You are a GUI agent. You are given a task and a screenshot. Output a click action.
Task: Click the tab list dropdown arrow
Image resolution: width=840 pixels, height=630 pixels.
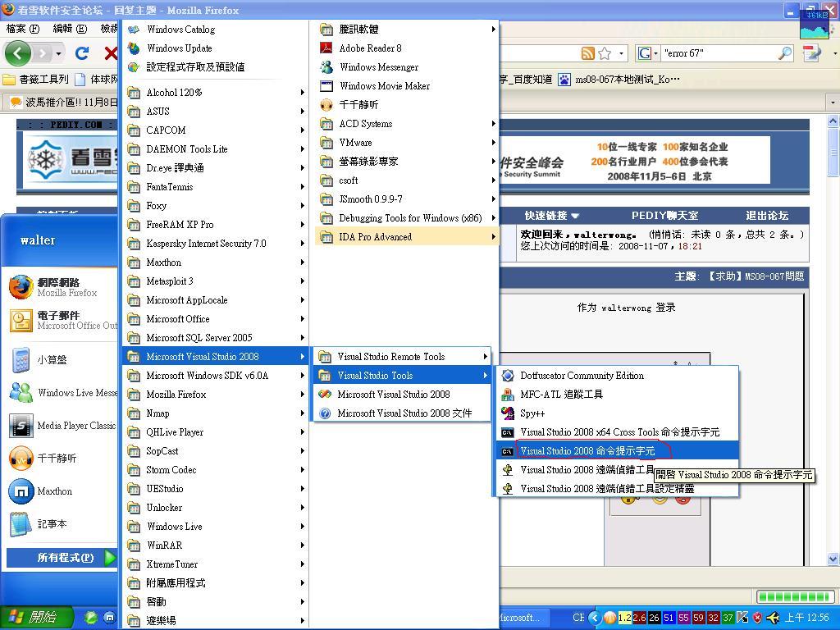[x=832, y=102]
